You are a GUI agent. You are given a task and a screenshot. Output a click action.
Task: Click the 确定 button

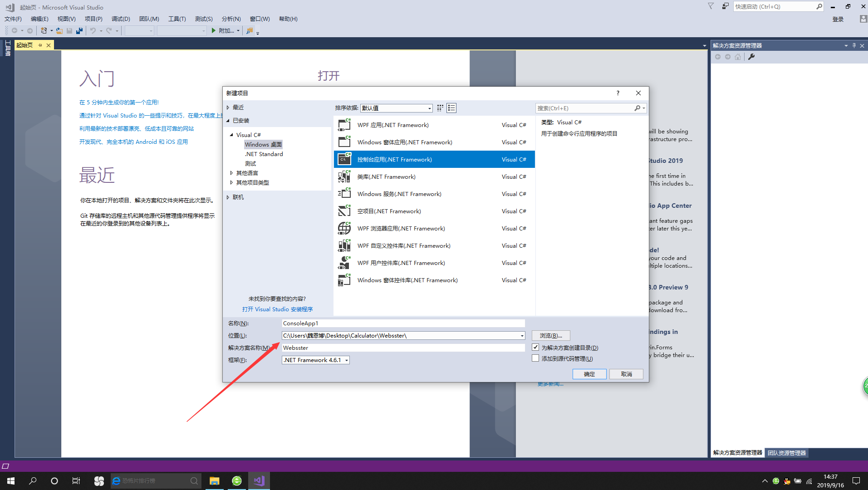point(589,374)
